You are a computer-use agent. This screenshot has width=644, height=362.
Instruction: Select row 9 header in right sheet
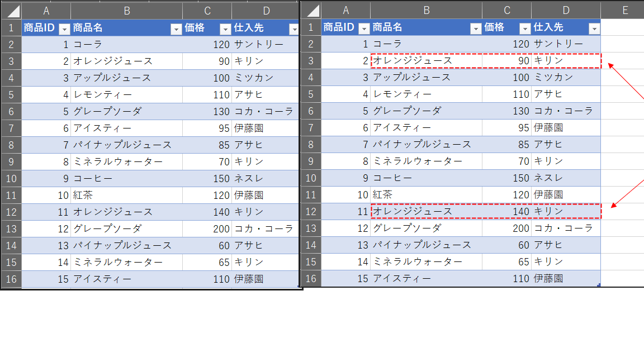coord(311,161)
